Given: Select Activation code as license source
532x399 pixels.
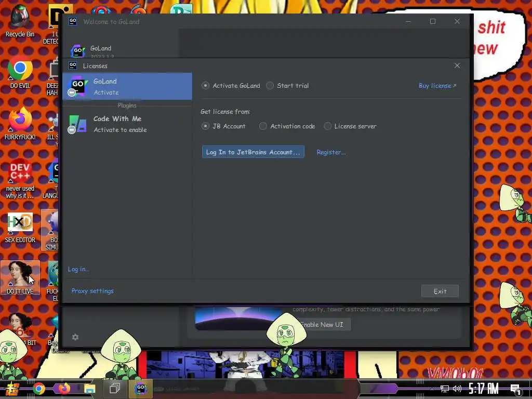Looking at the screenshot, I should point(287,126).
